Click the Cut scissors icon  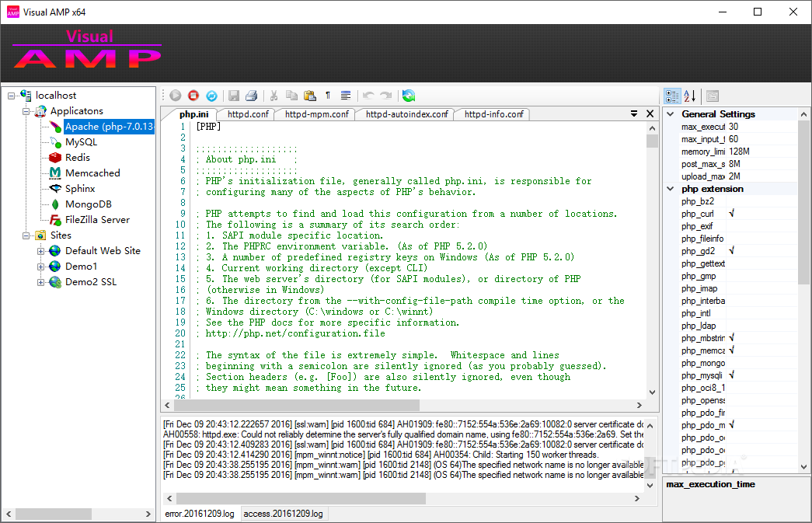click(x=274, y=96)
